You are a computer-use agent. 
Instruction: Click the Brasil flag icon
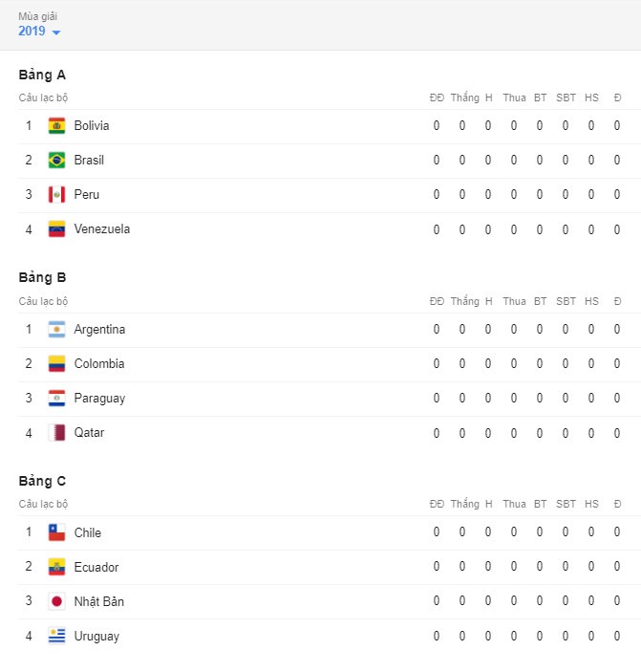[56, 160]
